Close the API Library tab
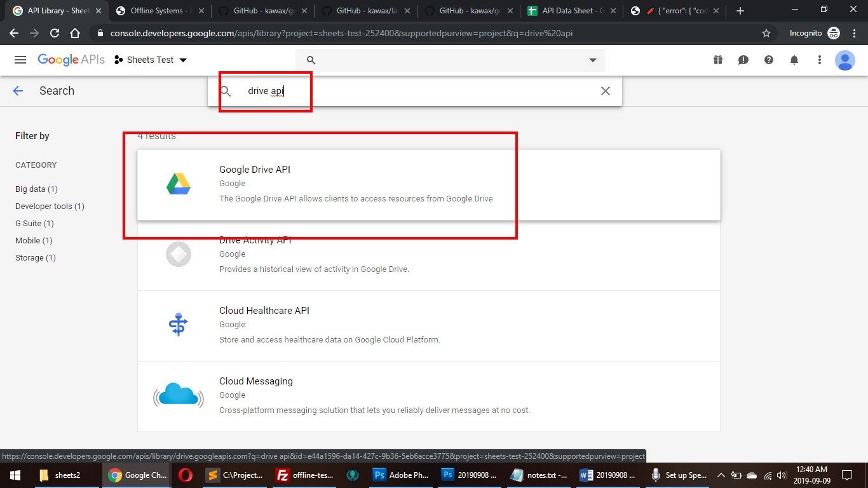This screenshot has height=488, width=868. (98, 11)
